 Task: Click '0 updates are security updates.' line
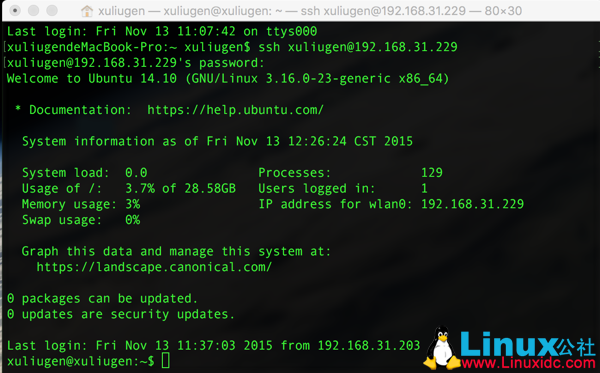pyautogui.click(x=121, y=314)
